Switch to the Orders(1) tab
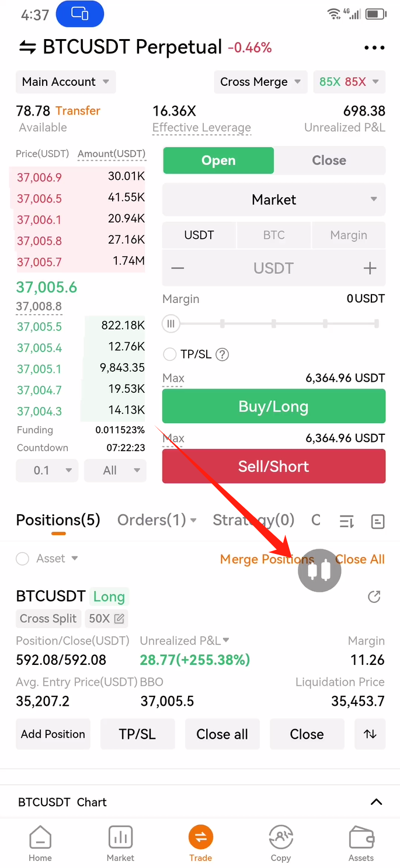Viewport: 400px width, 868px height. point(156,520)
